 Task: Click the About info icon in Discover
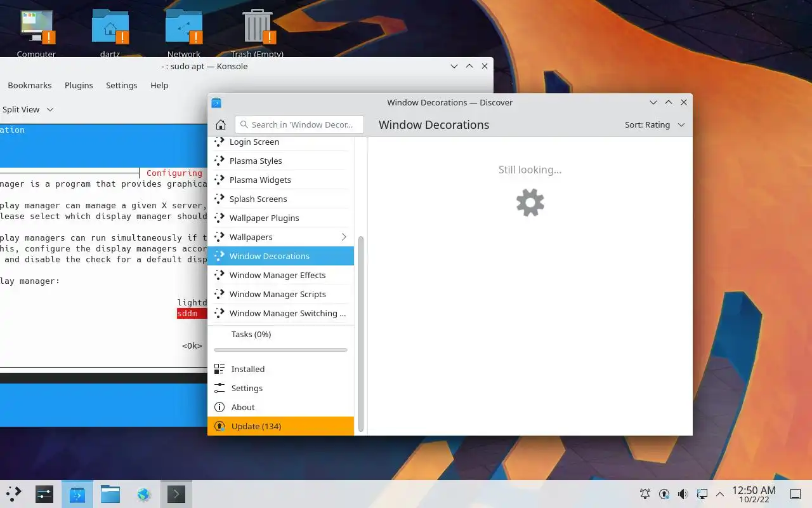pyautogui.click(x=219, y=407)
